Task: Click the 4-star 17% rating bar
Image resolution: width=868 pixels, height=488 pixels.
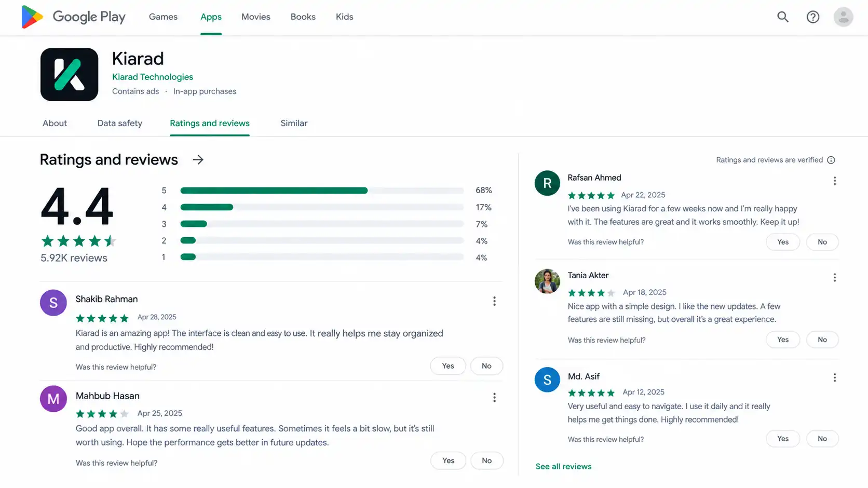Action: click(322, 207)
